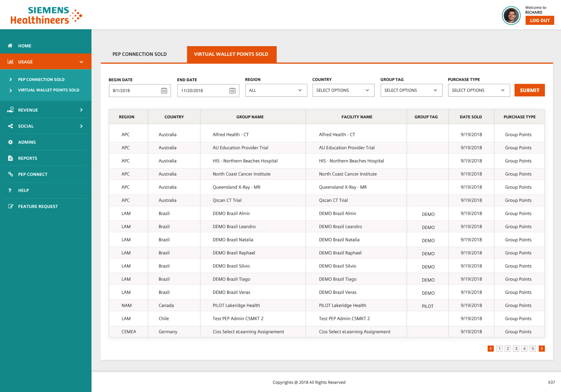Open the Begin Date calendar picker icon

(x=164, y=91)
